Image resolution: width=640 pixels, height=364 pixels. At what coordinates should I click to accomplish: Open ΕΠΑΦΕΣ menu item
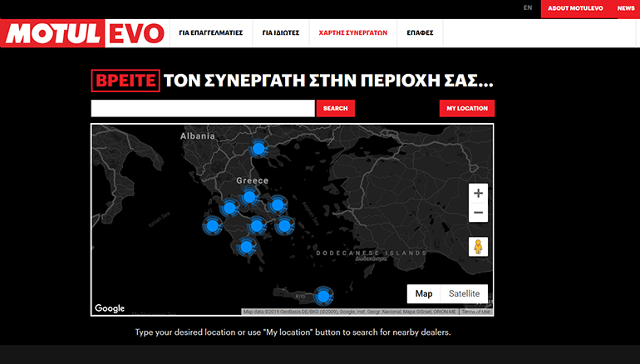click(x=420, y=33)
